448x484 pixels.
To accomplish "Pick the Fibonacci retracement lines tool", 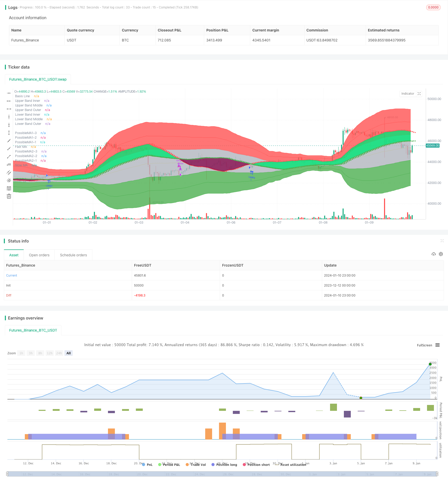I will pyautogui.click(x=9, y=188).
